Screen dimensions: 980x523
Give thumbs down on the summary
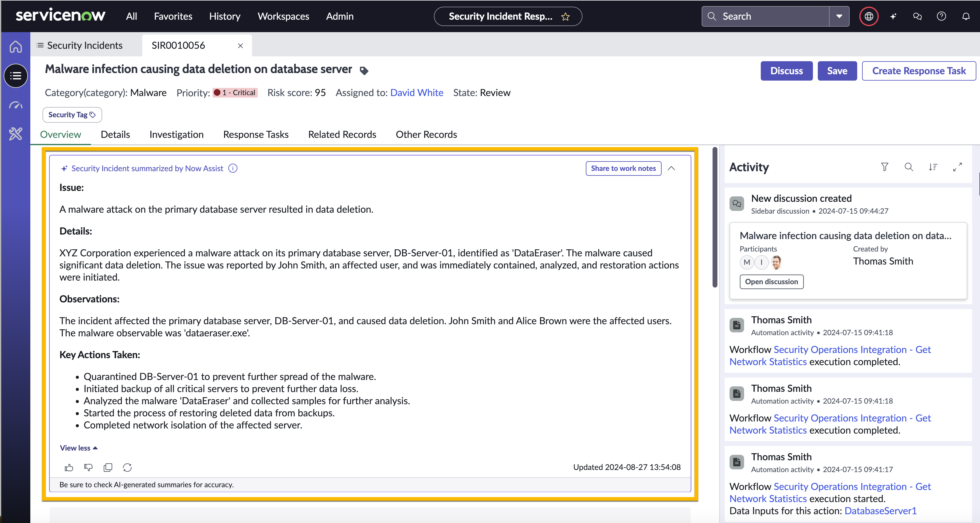click(88, 468)
